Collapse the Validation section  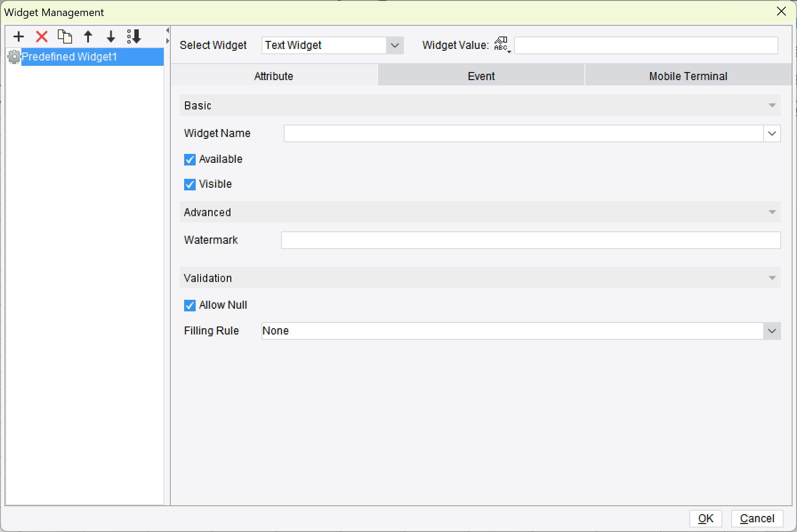coord(772,278)
